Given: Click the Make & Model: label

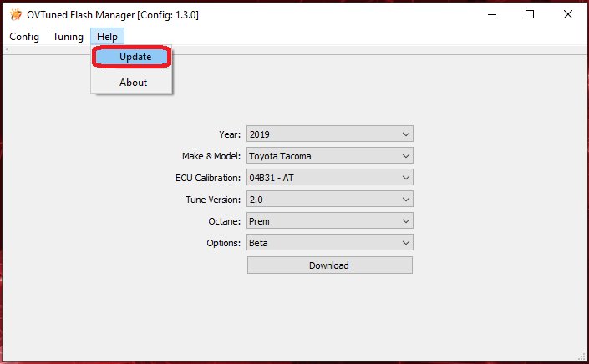Looking at the screenshot, I should [x=211, y=156].
